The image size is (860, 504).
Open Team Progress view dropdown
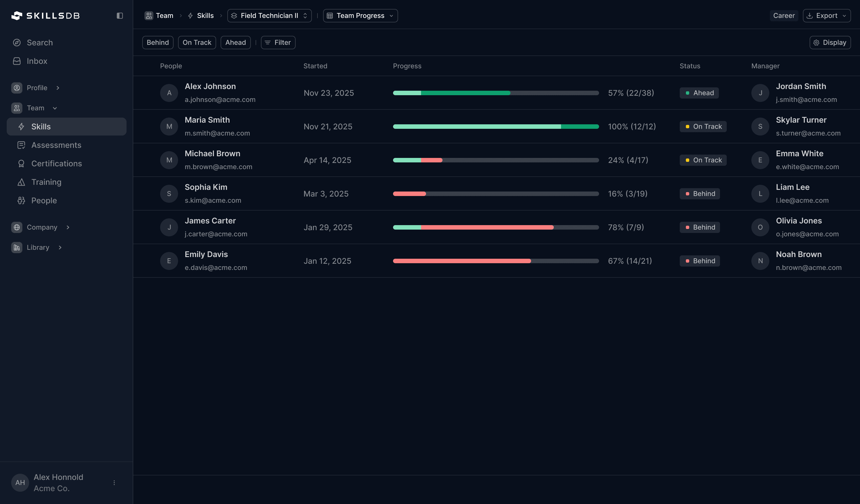(360, 16)
